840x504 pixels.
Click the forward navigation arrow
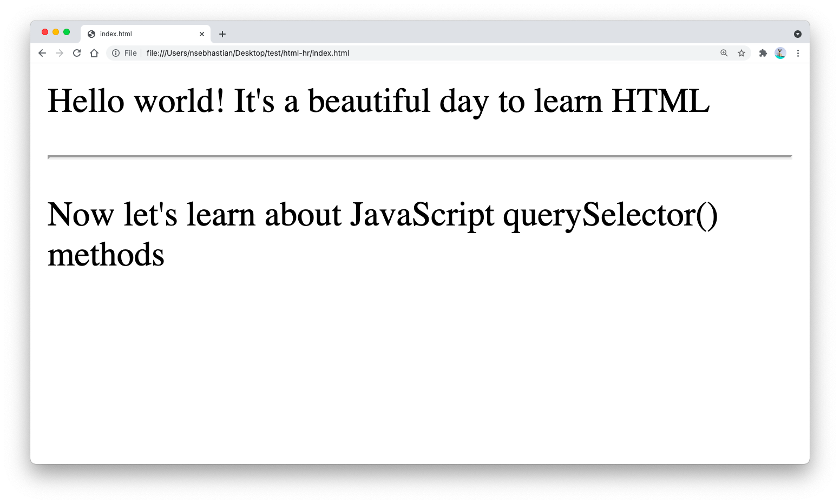pos(60,53)
